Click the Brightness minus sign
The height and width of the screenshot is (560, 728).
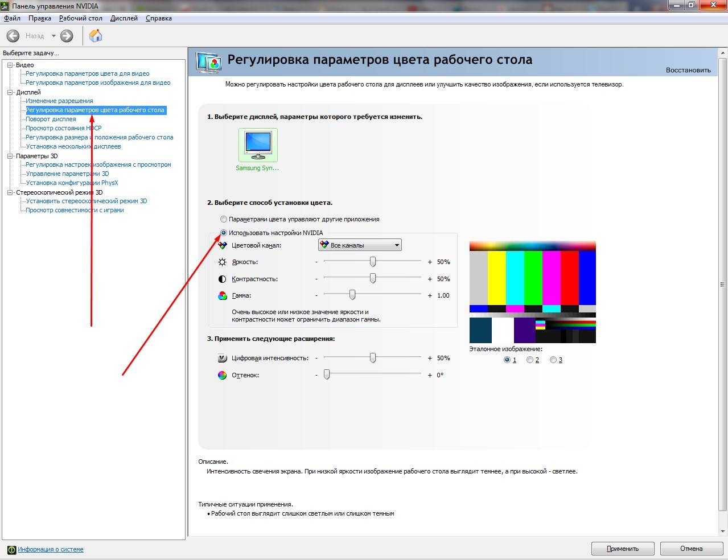point(316,262)
